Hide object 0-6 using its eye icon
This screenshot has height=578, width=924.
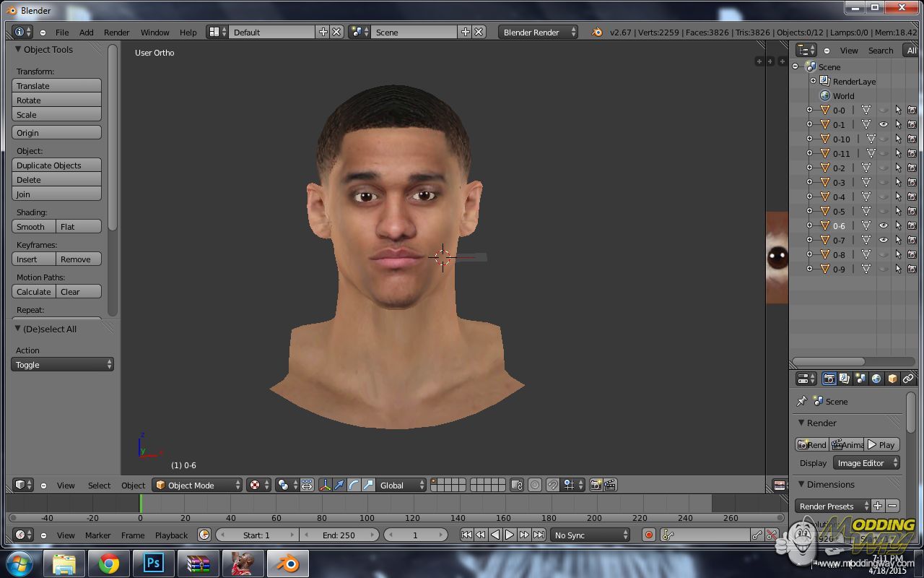(883, 225)
